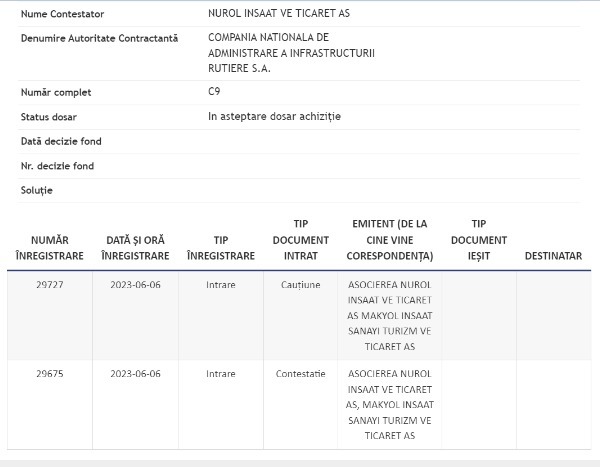Screen dimensions: 600x467
Task: Click the Dată decizie fond label
Action: [61, 142]
